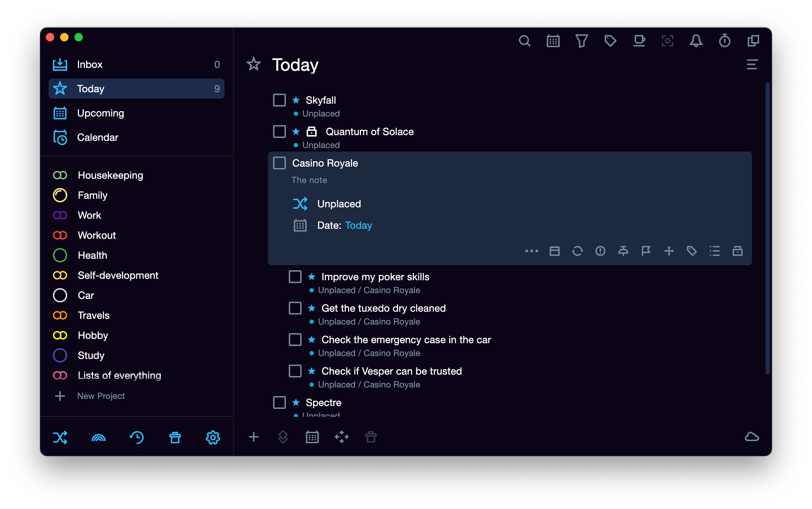Click the move cross icon in task toolbar

click(669, 251)
